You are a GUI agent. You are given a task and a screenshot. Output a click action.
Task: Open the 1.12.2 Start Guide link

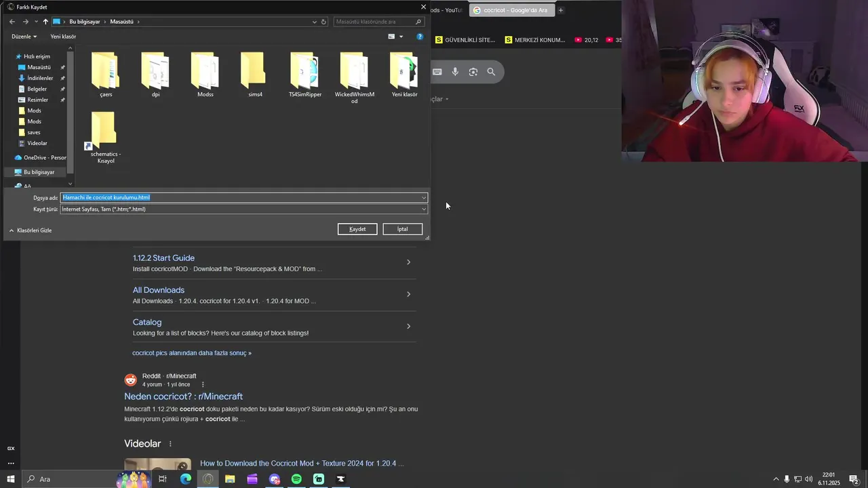coord(163,258)
